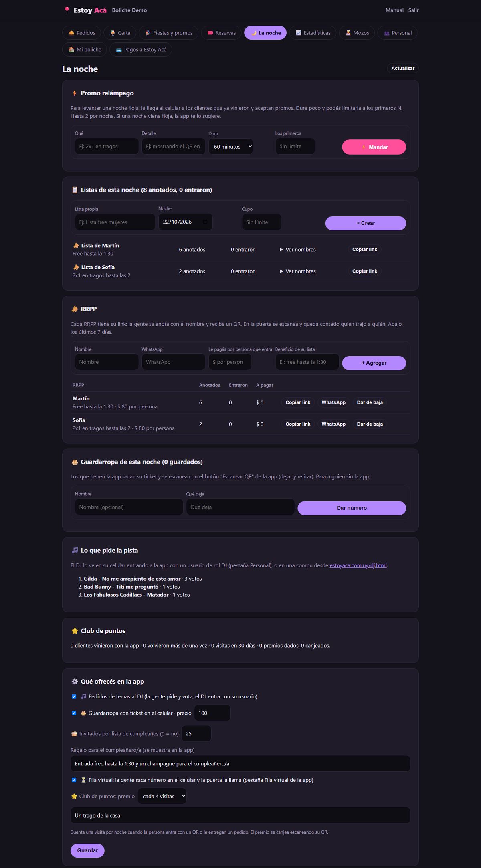Toggle the Guardarropa con ticket checkbox
Viewport: 481px width, 868px height.
74,713
